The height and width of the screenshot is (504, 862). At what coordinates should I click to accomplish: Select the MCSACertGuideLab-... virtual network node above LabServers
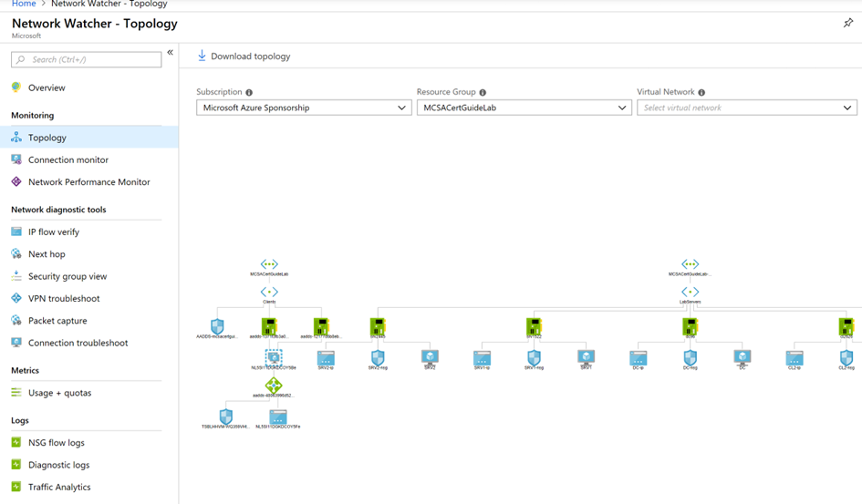691,264
